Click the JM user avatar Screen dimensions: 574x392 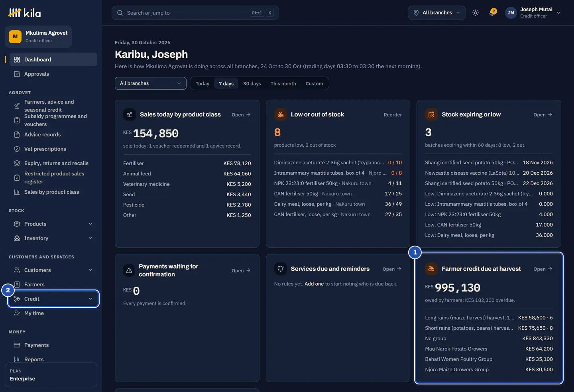point(511,13)
